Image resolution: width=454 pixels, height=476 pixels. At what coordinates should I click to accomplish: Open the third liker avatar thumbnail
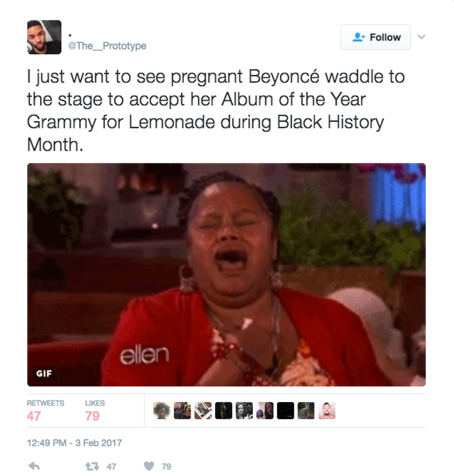203,410
